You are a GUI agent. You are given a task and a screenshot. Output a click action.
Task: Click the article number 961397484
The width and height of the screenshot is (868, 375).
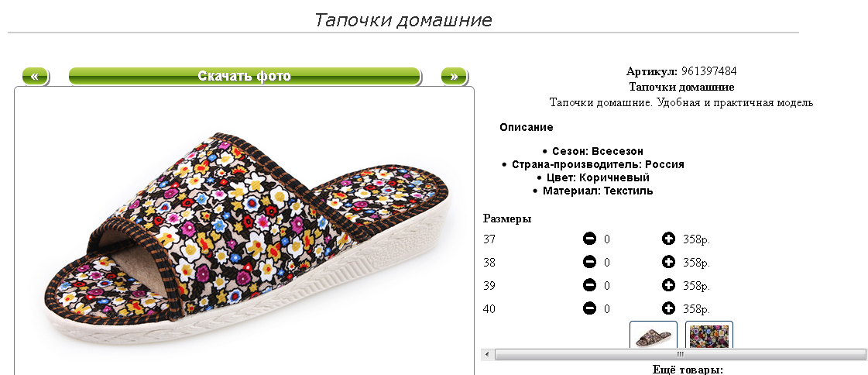pos(709,71)
